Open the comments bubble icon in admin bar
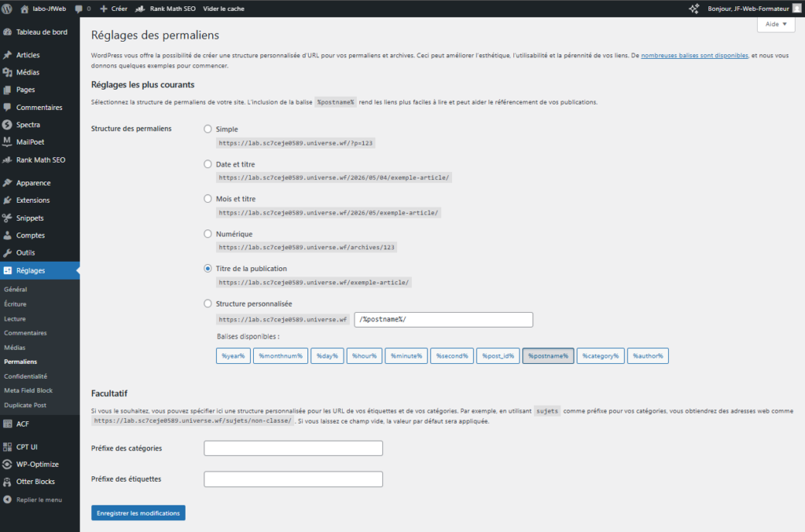The image size is (805, 532). coord(79,9)
